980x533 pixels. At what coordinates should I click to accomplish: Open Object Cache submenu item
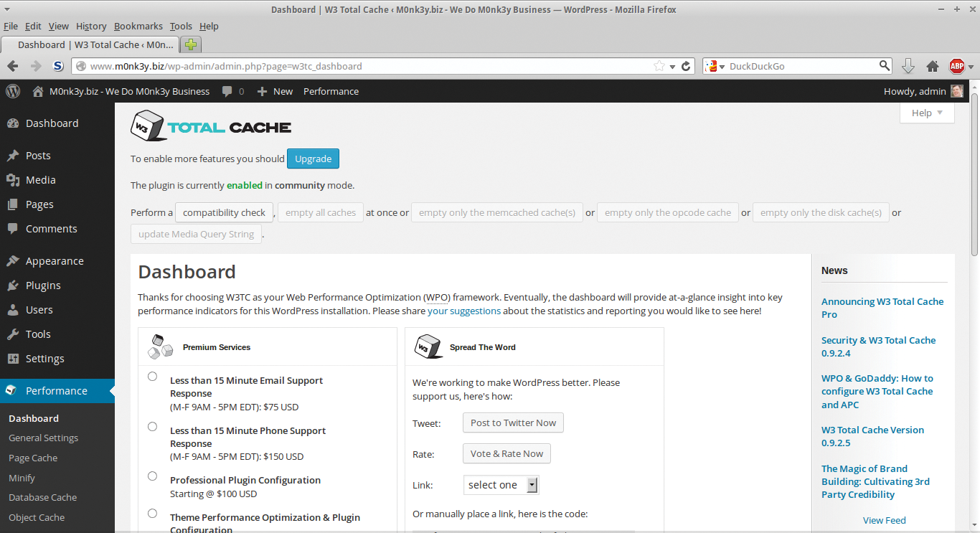tap(37, 517)
